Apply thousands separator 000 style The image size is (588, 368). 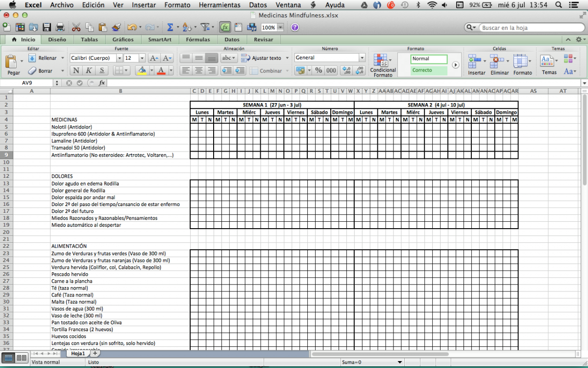331,71
